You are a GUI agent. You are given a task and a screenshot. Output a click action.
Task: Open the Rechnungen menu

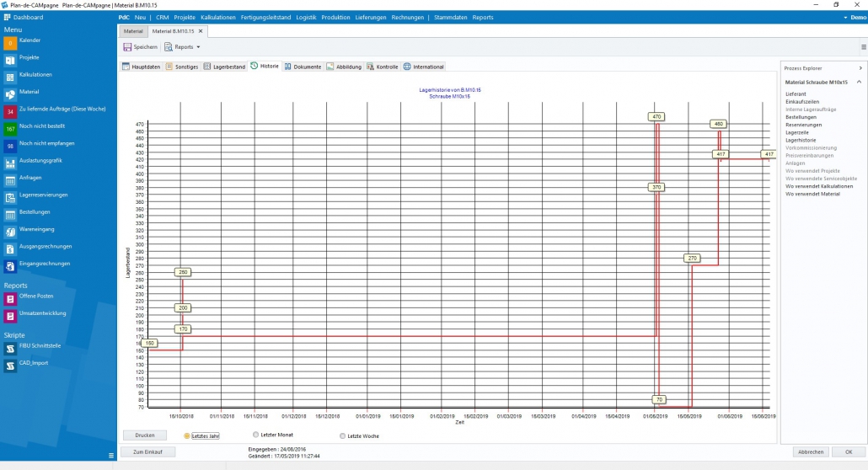point(407,17)
